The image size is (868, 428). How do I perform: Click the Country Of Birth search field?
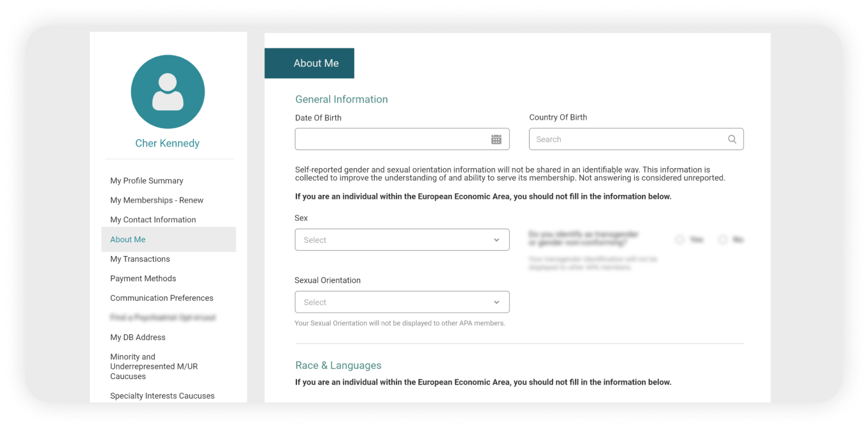click(628, 139)
